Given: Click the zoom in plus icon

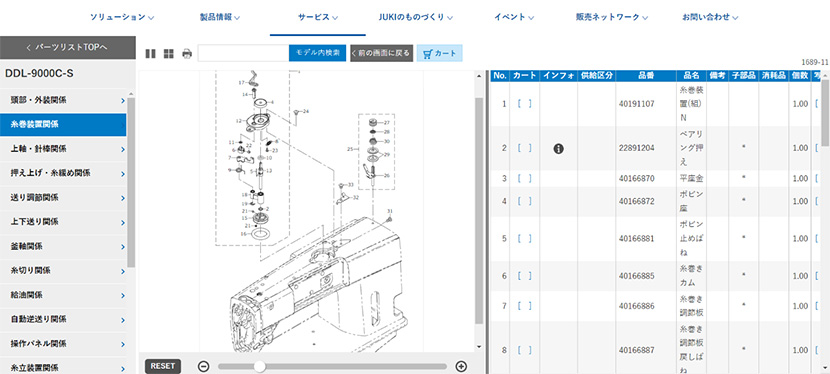Looking at the screenshot, I should click(x=462, y=366).
